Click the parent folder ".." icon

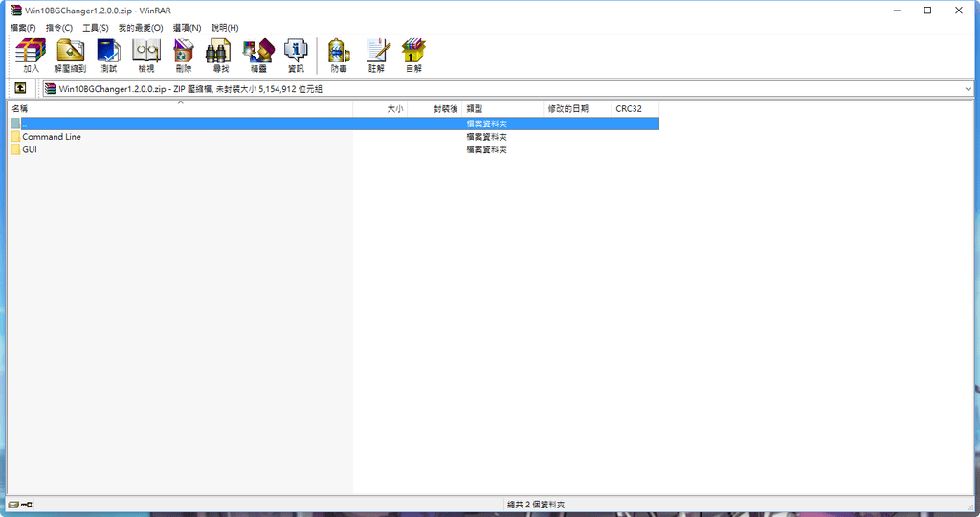pos(15,124)
